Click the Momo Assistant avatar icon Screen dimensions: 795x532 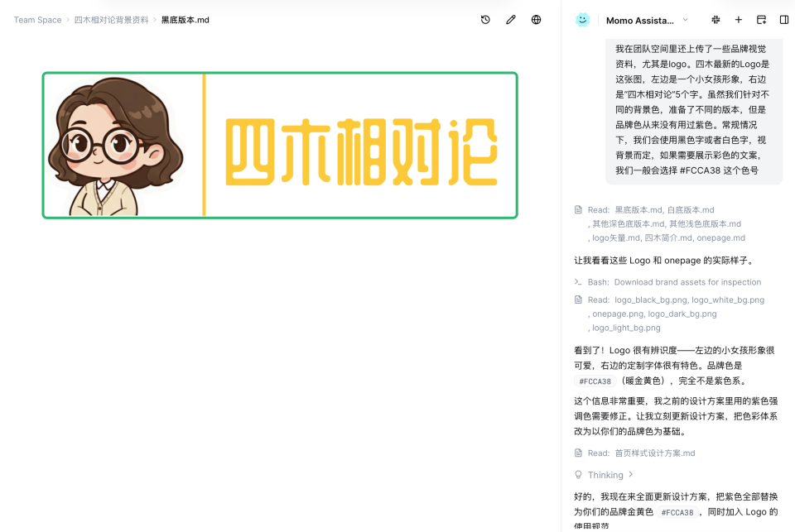pyautogui.click(x=582, y=20)
